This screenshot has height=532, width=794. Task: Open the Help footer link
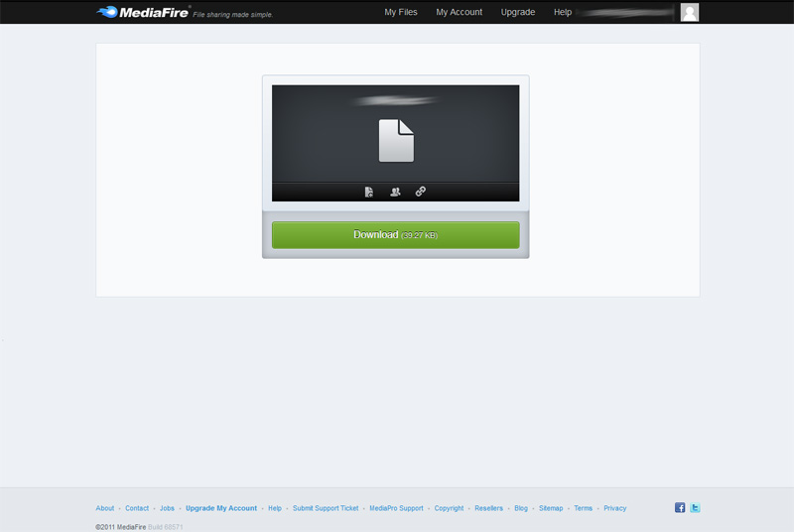tap(275, 508)
